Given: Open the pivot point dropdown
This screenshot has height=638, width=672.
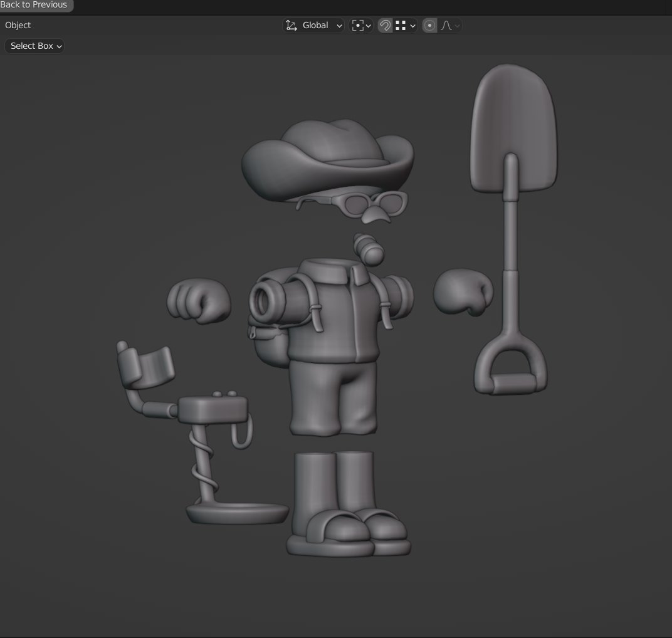Looking at the screenshot, I should [x=361, y=25].
